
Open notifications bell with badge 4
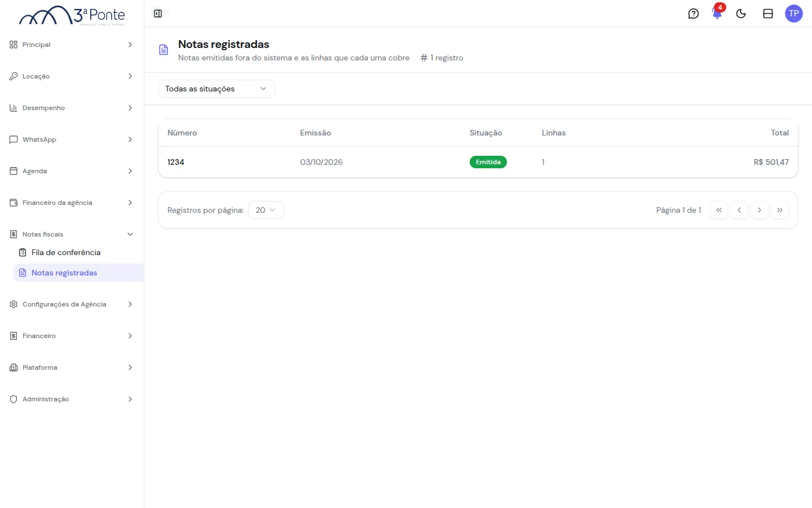coord(717,12)
